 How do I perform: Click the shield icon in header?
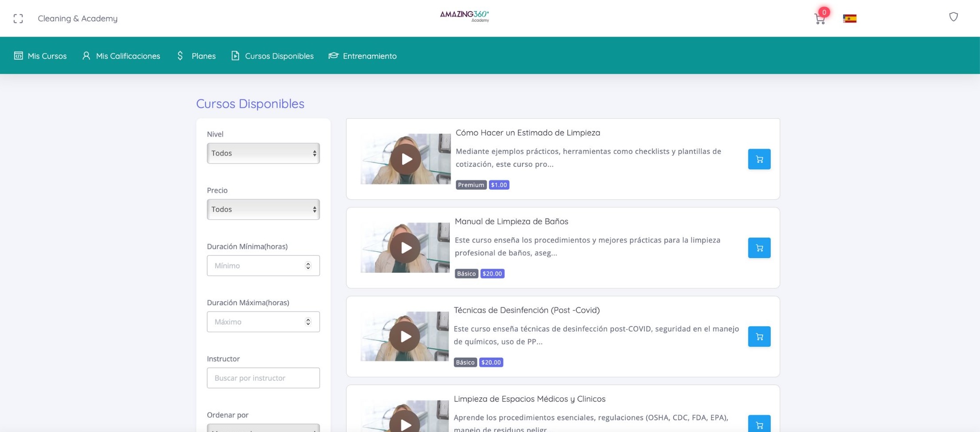pyautogui.click(x=953, y=17)
